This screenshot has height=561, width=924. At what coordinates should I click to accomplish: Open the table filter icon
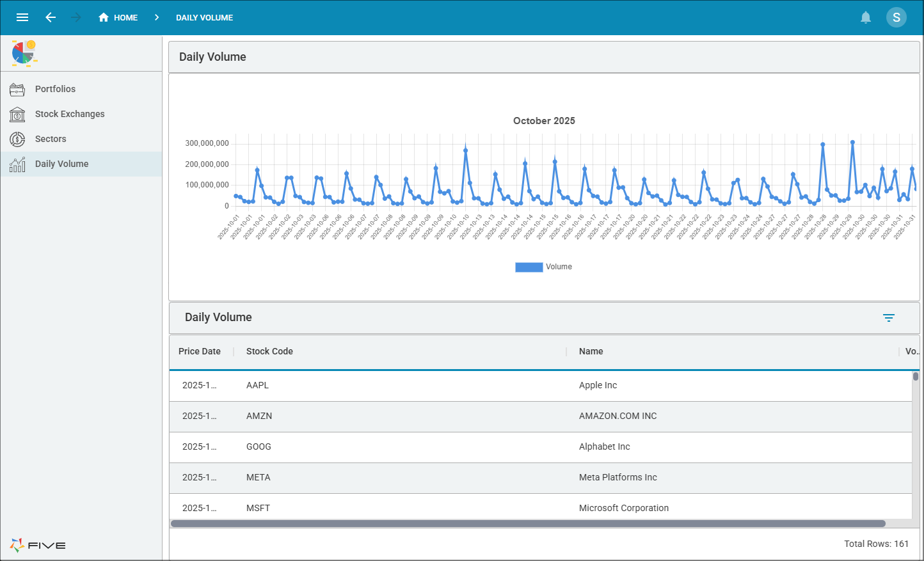point(889,317)
